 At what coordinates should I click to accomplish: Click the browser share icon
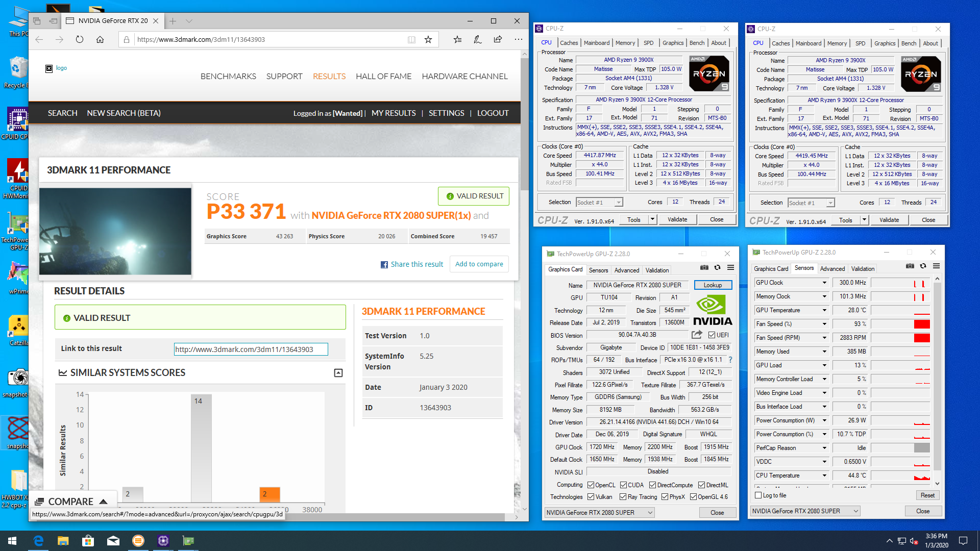[498, 39]
